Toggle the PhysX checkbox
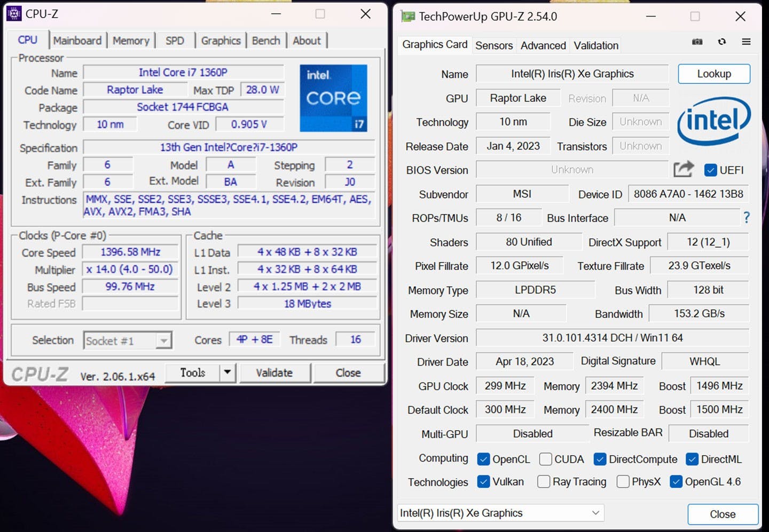 (623, 481)
